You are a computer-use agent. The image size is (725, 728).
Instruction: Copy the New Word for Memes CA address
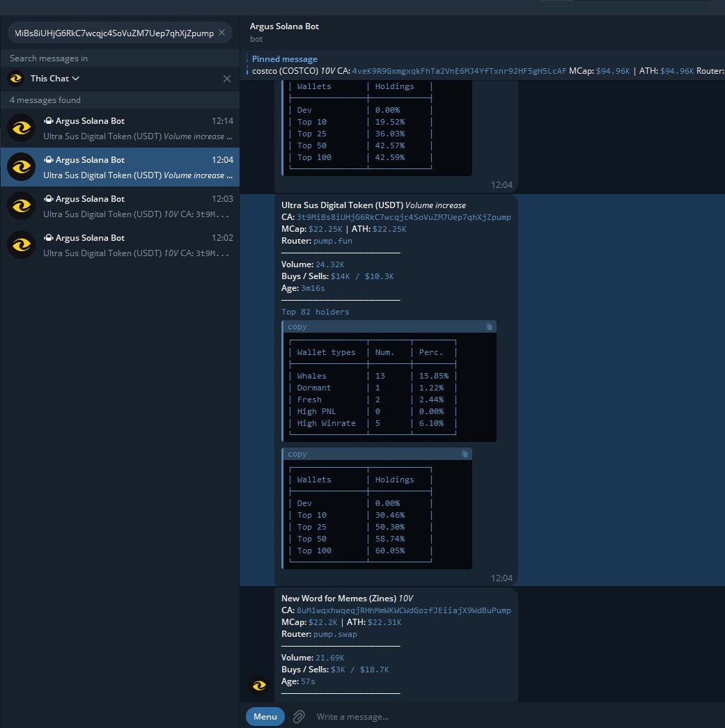404,610
